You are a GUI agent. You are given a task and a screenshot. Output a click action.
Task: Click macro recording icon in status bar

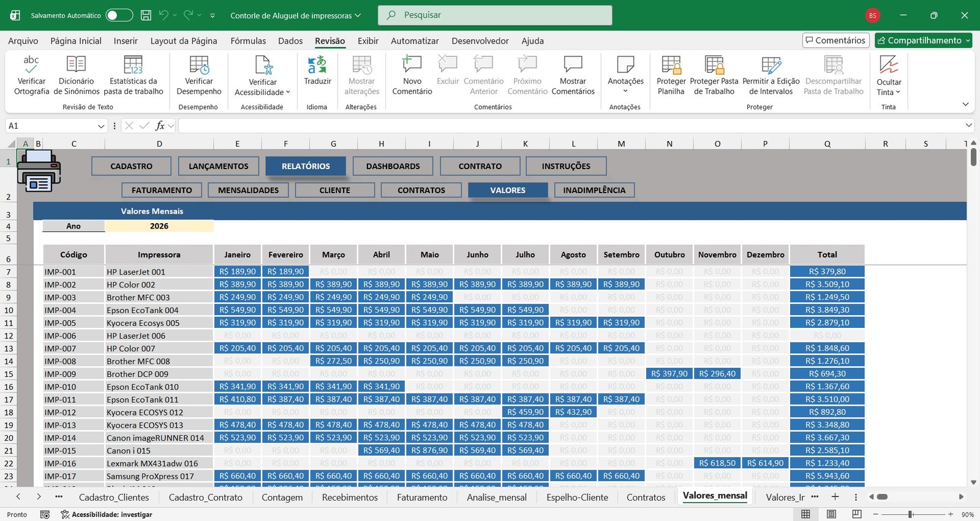pyautogui.click(x=45, y=514)
